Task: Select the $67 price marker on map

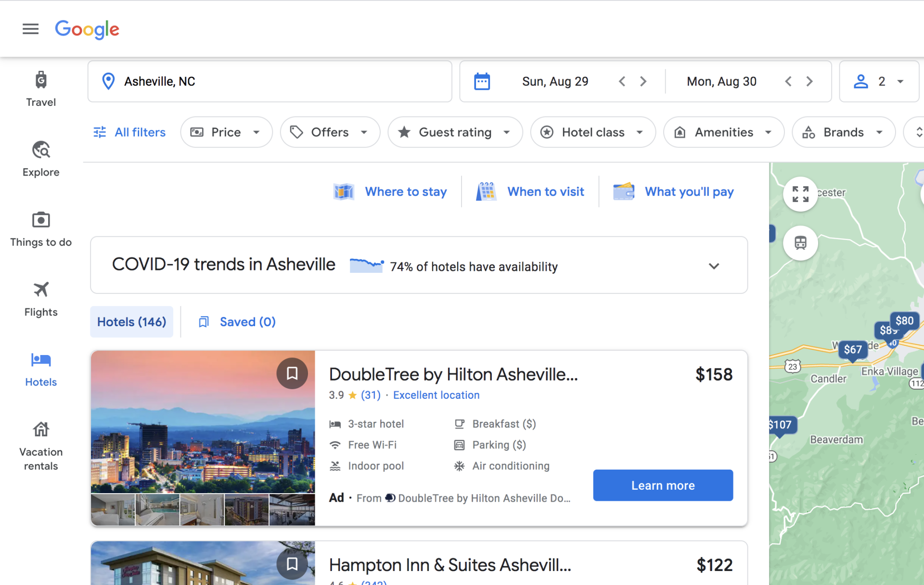Action: coord(853,350)
